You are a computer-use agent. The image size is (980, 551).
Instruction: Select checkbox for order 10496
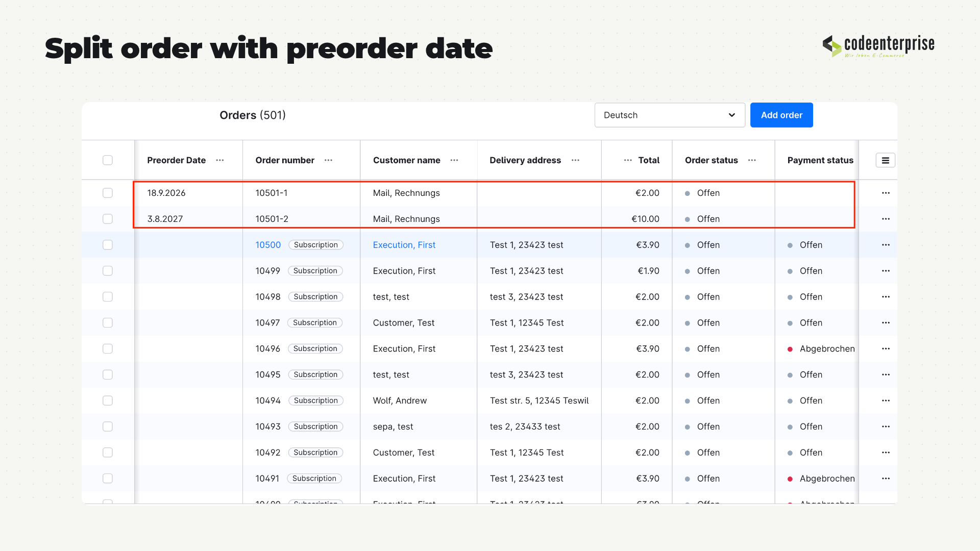tap(108, 349)
